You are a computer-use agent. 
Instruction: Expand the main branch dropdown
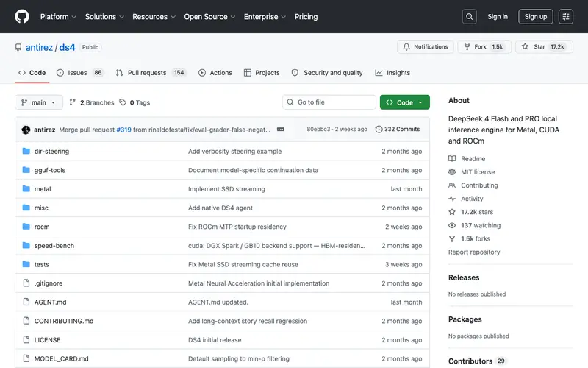click(39, 102)
